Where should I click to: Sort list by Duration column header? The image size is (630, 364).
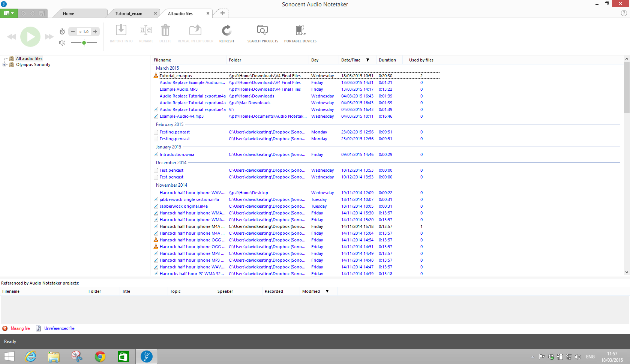tap(389, 60)
